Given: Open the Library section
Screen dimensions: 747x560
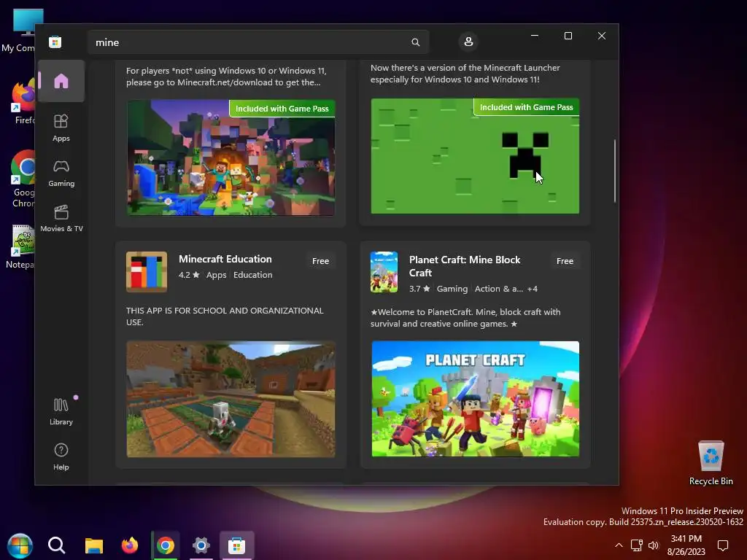Looking at the screenshot, I should (61, 411).
